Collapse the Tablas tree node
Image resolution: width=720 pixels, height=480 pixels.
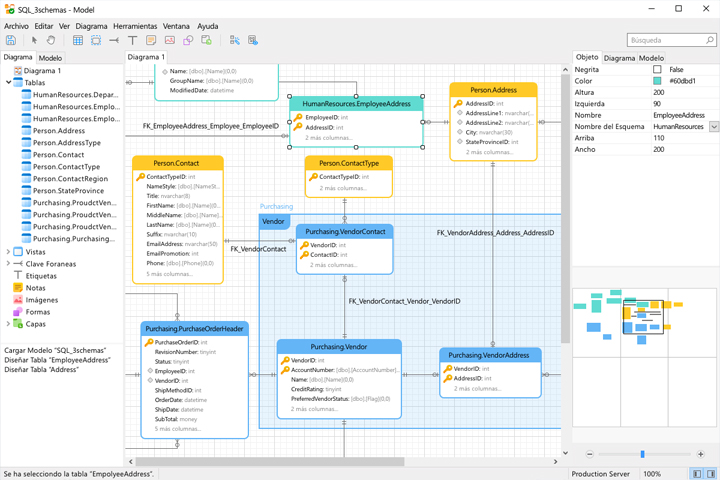8,83
